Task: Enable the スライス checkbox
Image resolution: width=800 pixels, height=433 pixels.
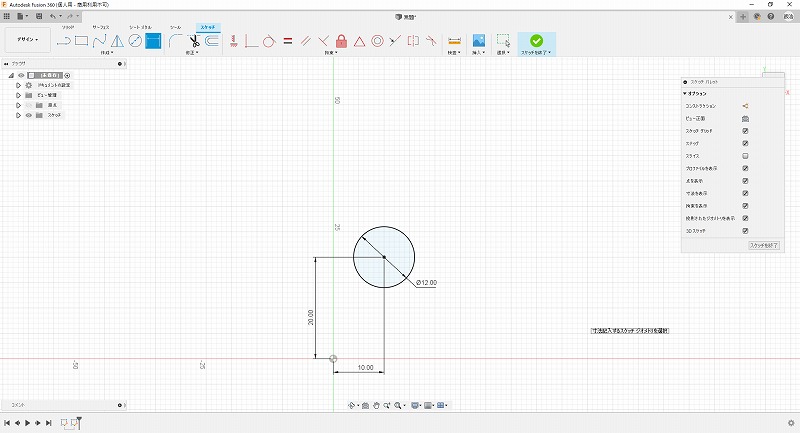Action: pos(746,156)
